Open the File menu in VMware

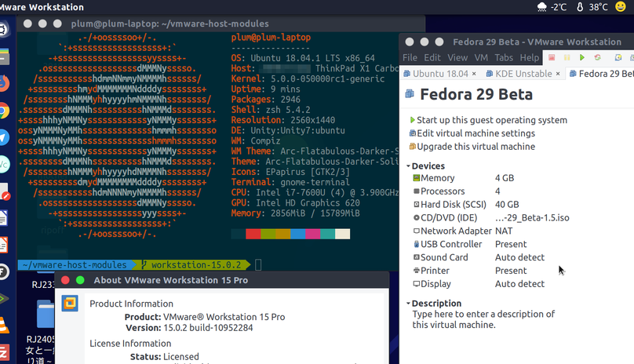[410, 57]
